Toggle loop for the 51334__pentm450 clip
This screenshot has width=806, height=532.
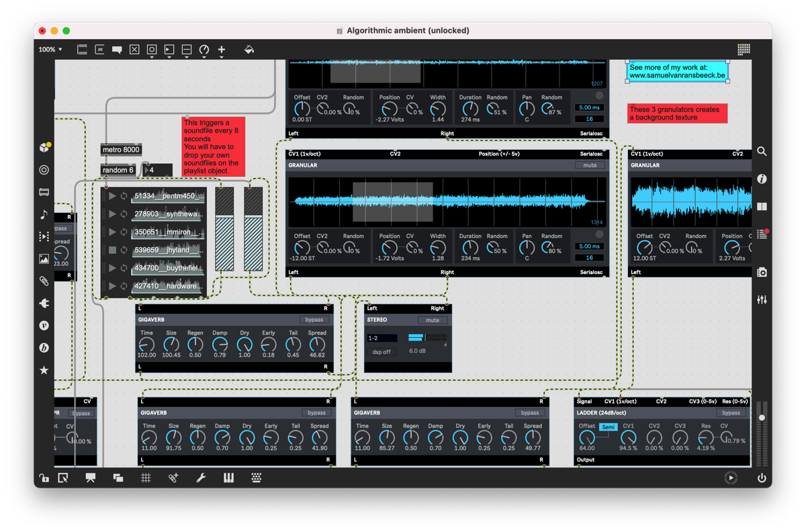[x=124, y=196]
